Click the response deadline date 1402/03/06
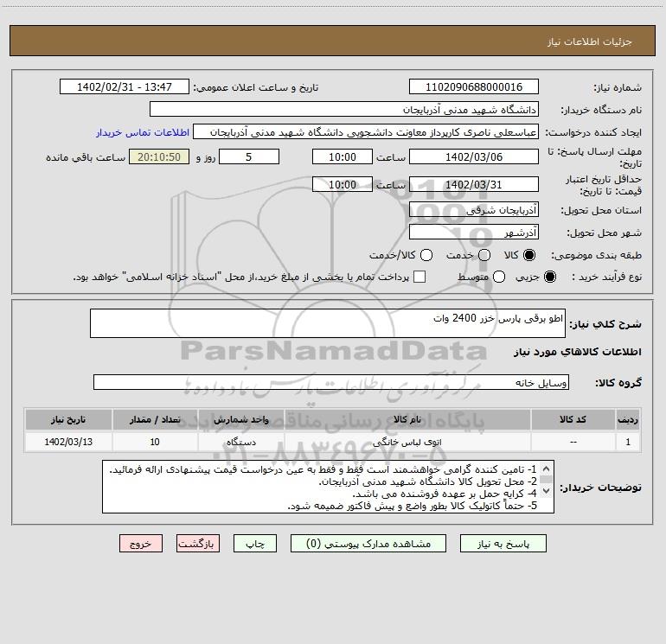Viewport: 666px width, 644px height. (474, 156)
